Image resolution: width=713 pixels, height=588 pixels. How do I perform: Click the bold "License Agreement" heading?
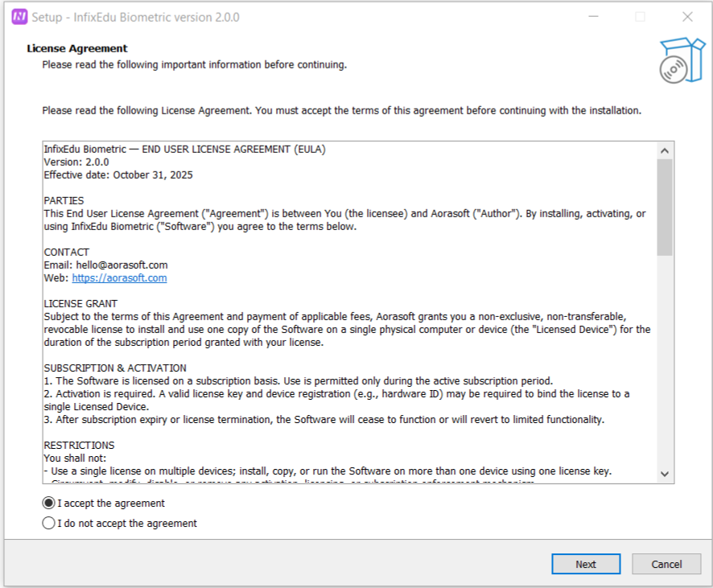[77, 48]
